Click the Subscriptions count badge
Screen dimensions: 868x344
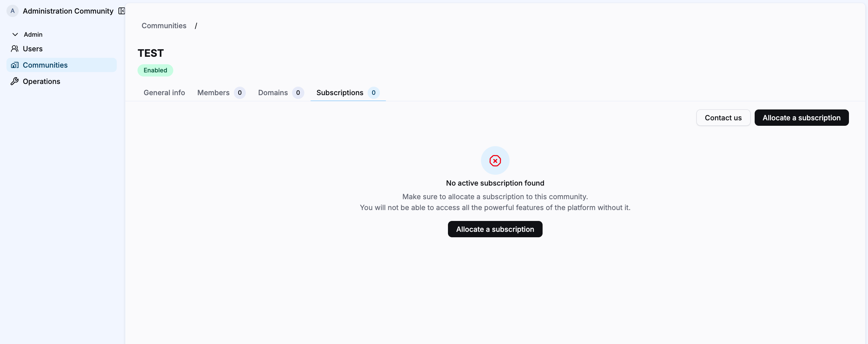(373, 92)
